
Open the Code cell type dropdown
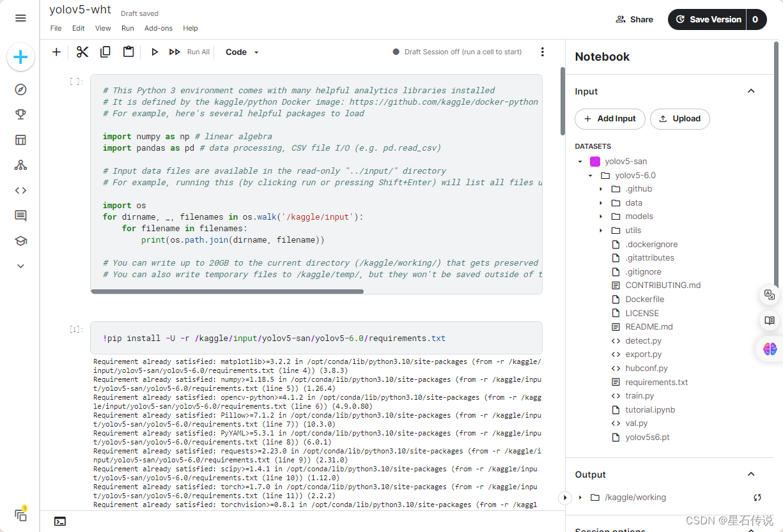point(242,52)
